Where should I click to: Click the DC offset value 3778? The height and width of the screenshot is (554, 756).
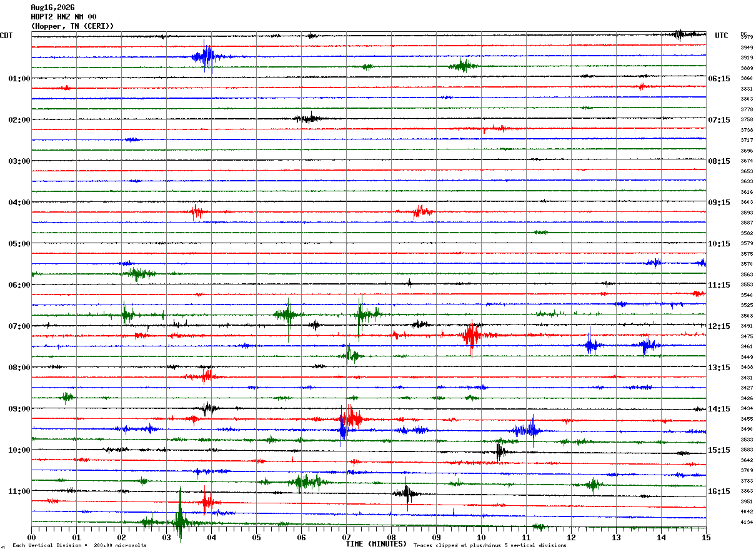coord(747,109)
